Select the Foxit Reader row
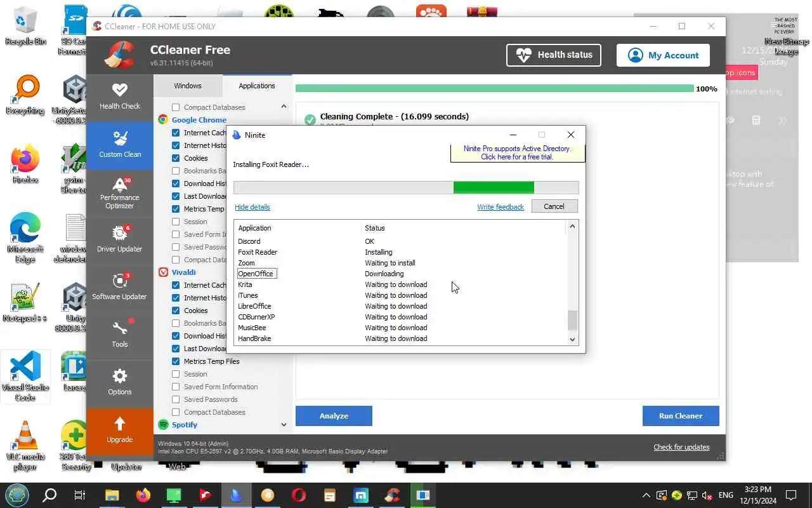 401,252
